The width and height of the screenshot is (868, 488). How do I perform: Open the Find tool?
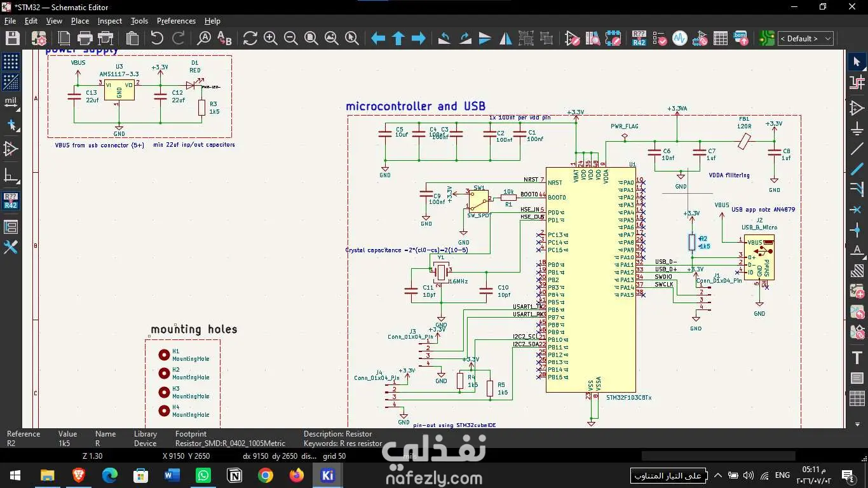205,38
